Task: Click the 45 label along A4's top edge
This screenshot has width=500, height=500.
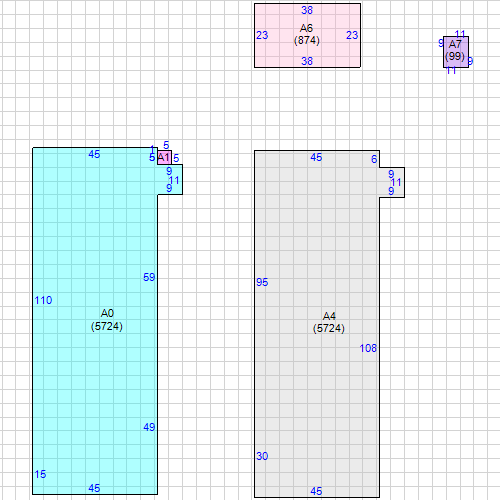Action: pyautogui.click(x=316, y=157)
